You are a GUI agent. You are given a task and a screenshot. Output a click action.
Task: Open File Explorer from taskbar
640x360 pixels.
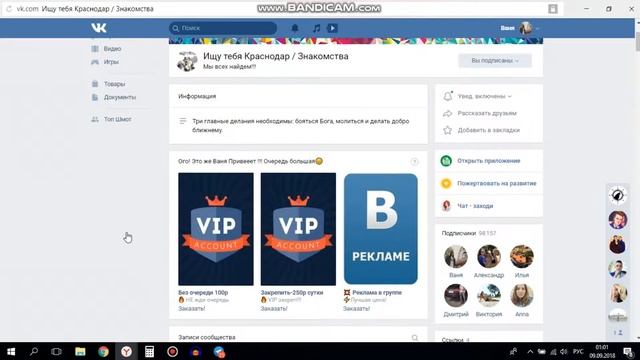(80, 351)
